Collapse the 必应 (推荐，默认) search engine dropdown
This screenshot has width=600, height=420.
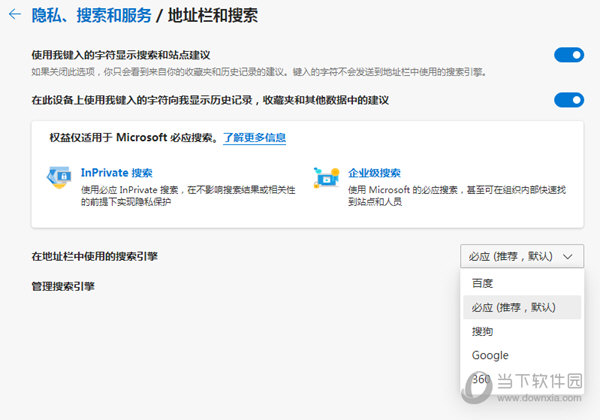[x=522, y=256]
